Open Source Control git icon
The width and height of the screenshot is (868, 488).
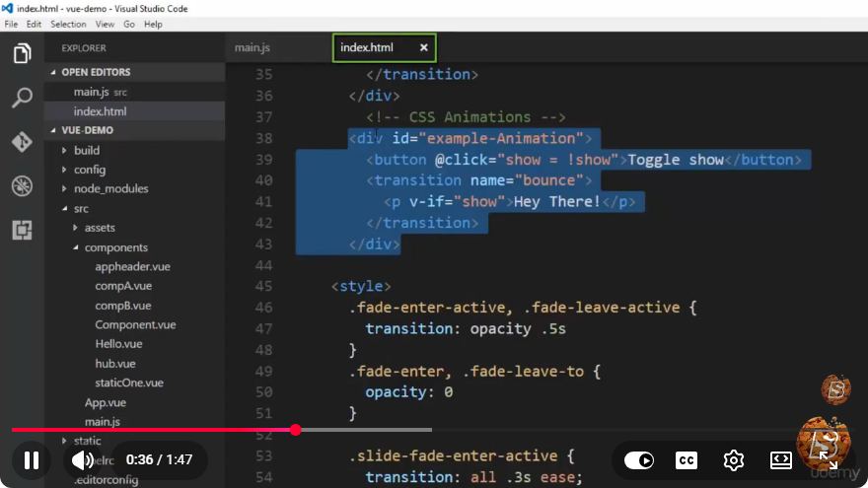[x=22, y=142]
